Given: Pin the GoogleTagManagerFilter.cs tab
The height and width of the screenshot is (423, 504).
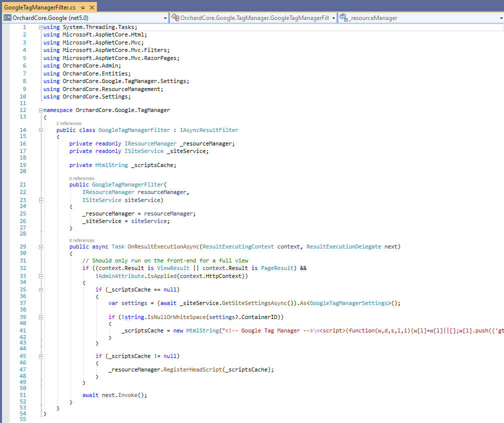Looking at the screenshot, I should 82,7.
